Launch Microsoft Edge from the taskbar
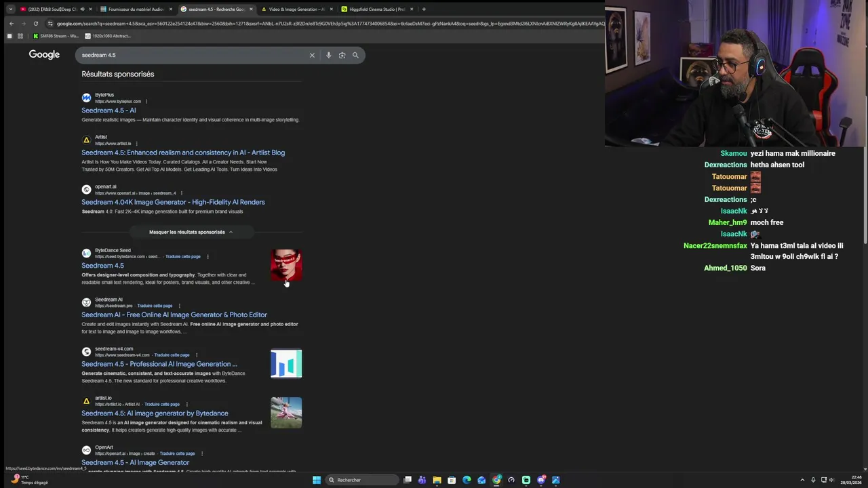Screen dimensions: 868x488 (x=467, y=480)
